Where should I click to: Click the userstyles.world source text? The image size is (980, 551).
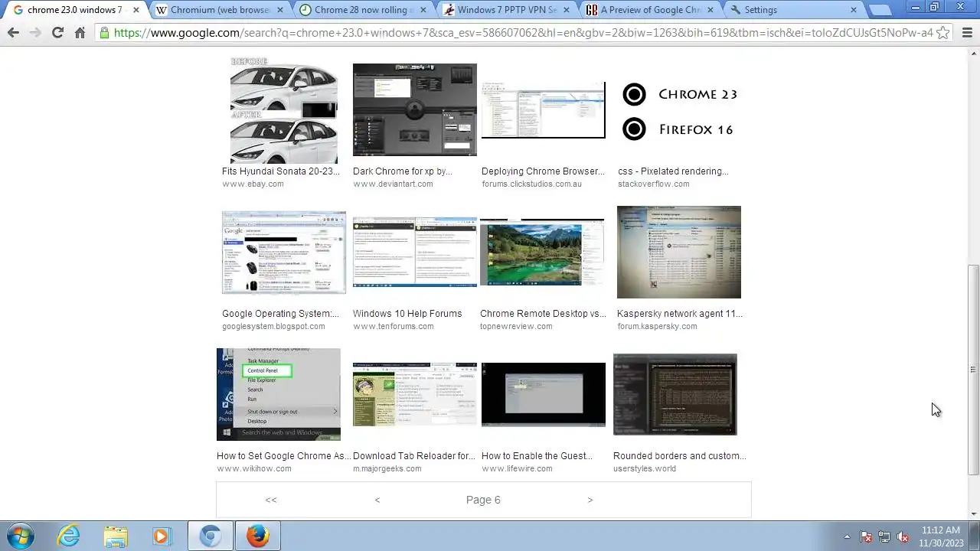click(x=645, y=468)
